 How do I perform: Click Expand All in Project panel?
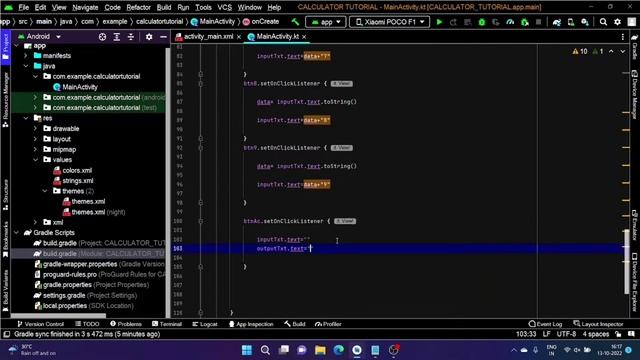[x=117, y=37]
